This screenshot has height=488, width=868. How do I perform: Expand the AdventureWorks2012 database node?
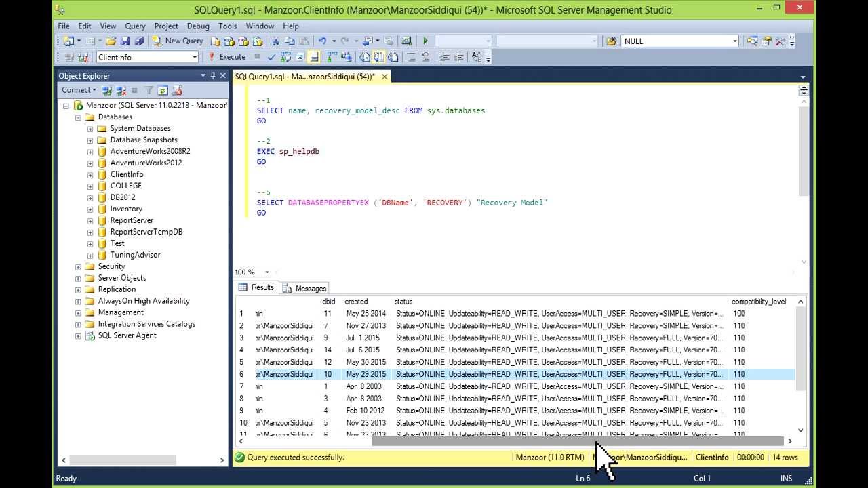tap(90, 163)
